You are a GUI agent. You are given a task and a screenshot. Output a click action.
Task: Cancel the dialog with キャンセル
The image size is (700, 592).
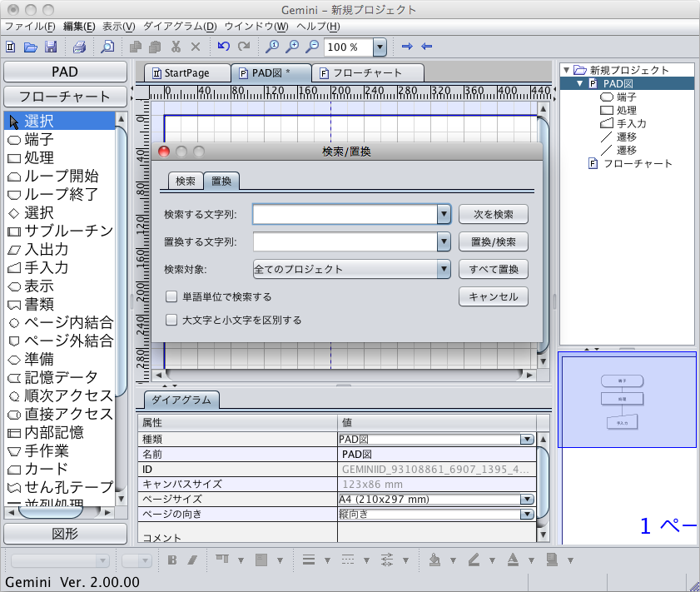[494, 296]
